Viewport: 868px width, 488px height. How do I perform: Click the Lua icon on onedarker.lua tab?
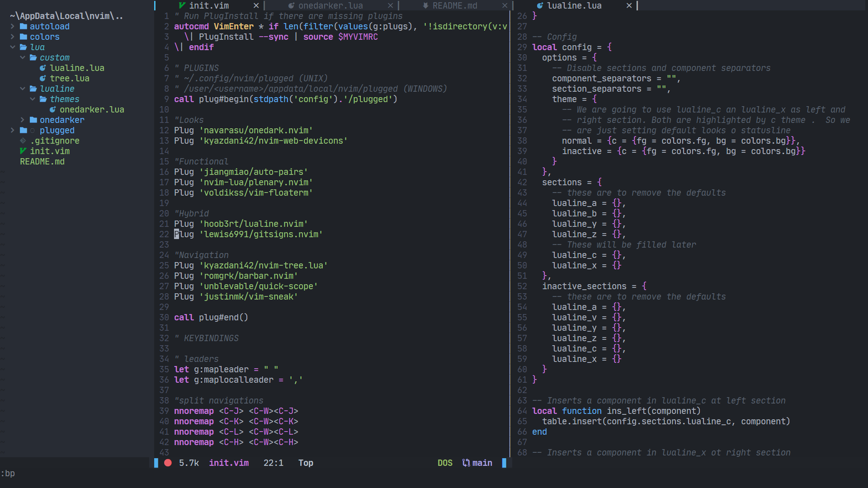tap(292, 5)
